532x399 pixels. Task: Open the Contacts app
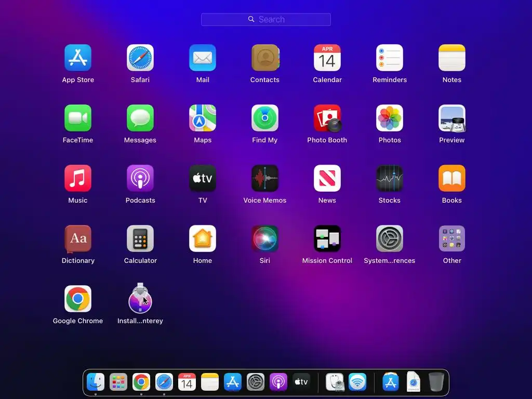265,58
